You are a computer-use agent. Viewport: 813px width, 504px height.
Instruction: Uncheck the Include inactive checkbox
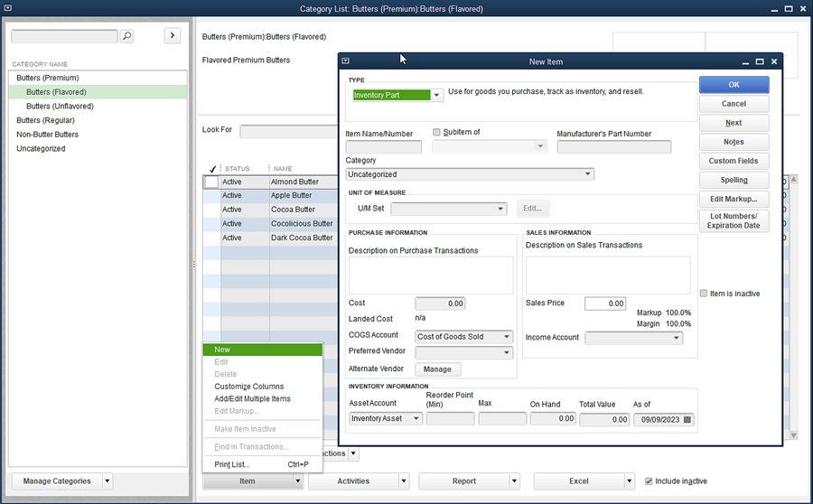(649, 481)
